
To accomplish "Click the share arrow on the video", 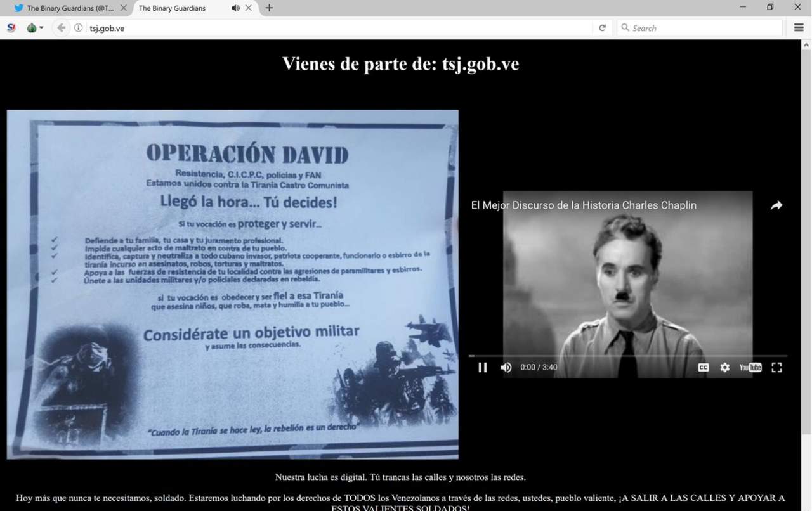I will 776,205.
